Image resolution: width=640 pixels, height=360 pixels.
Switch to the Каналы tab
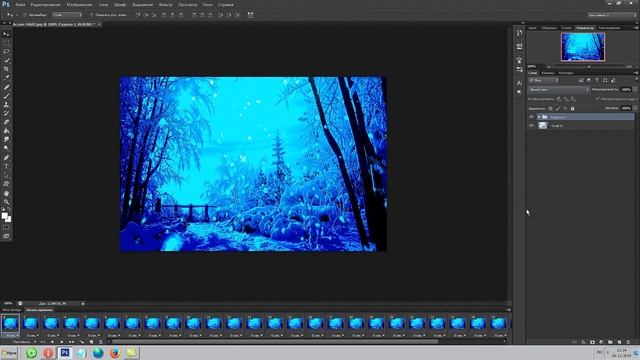point(548,73)
